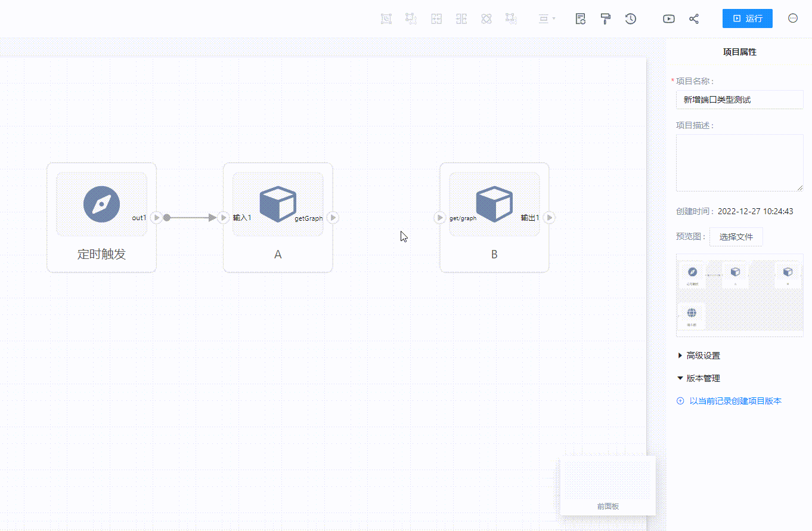The width and height of the screenshot is (812, 531).
Task: Click the share icon
Action: coord(694,18)
